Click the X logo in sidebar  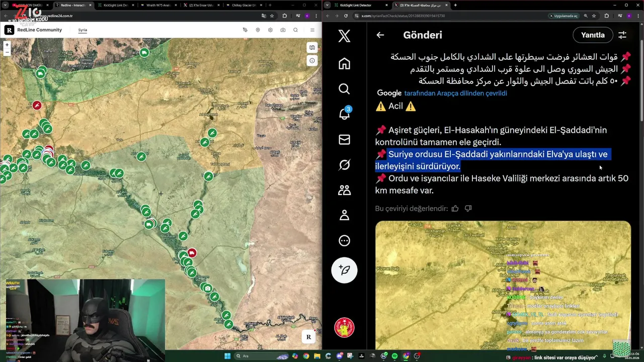coord(344,36)
